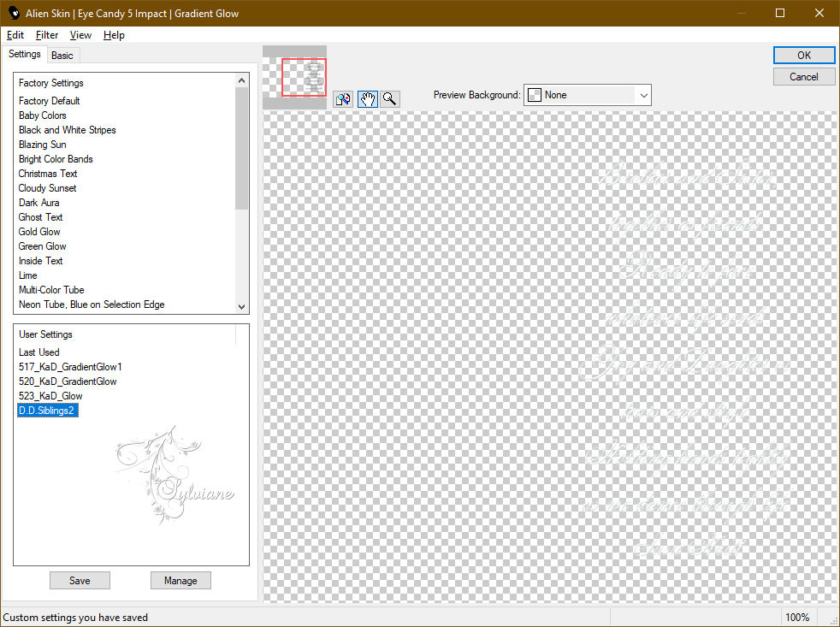Select the hand pan tool

[367, 99]
